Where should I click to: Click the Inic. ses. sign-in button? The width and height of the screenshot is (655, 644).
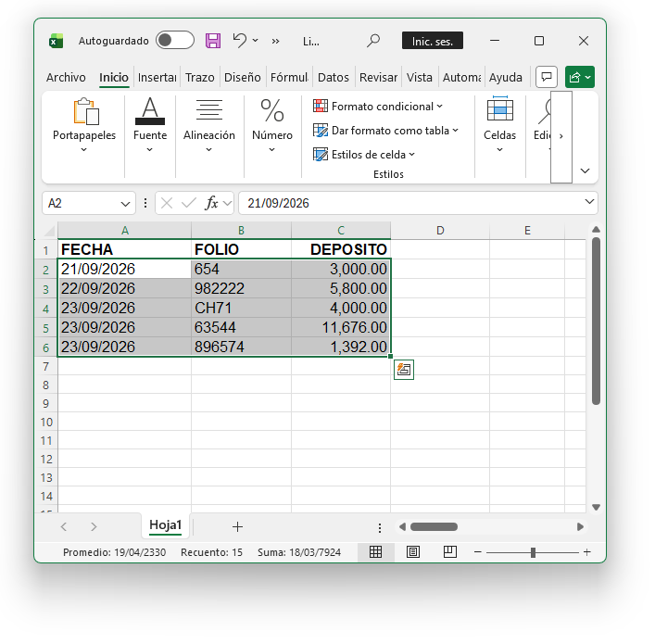pyautogui.click(x=433, y=41)
